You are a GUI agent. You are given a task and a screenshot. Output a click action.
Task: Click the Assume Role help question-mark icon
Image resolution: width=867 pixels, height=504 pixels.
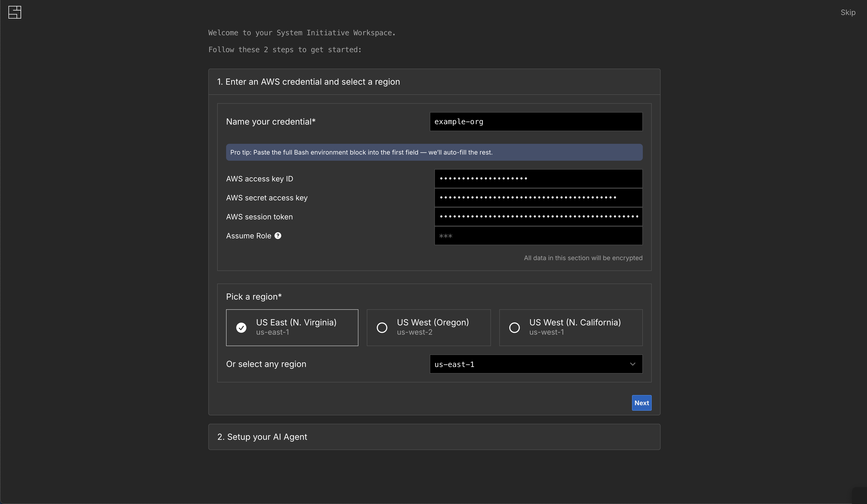pyautogui.click(x=278, y=236)
